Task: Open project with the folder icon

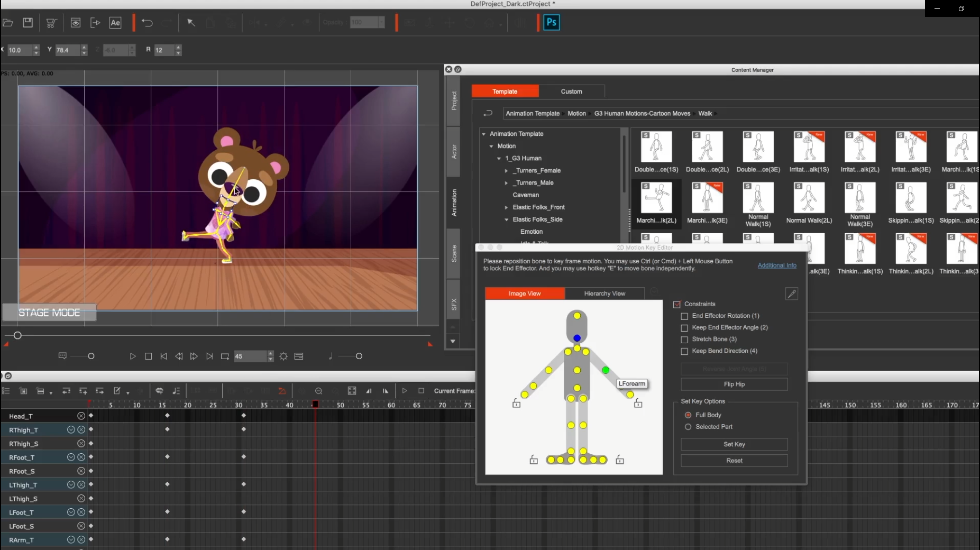Action: click(x=7, y=23)
